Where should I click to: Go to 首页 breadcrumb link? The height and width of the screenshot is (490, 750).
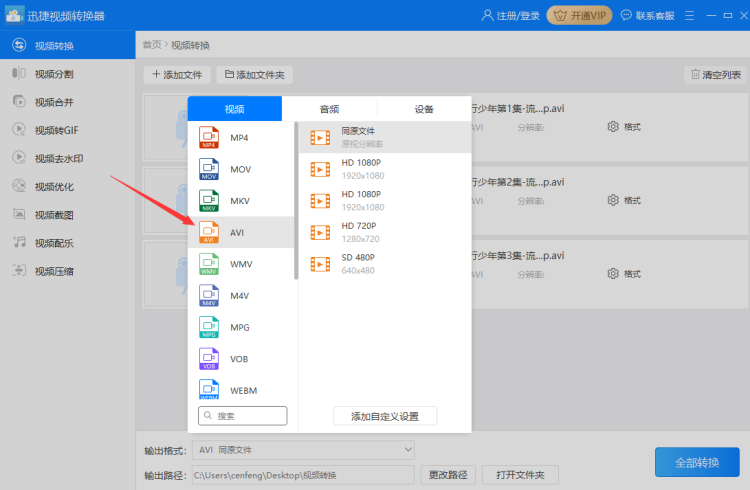pos(152,45)
